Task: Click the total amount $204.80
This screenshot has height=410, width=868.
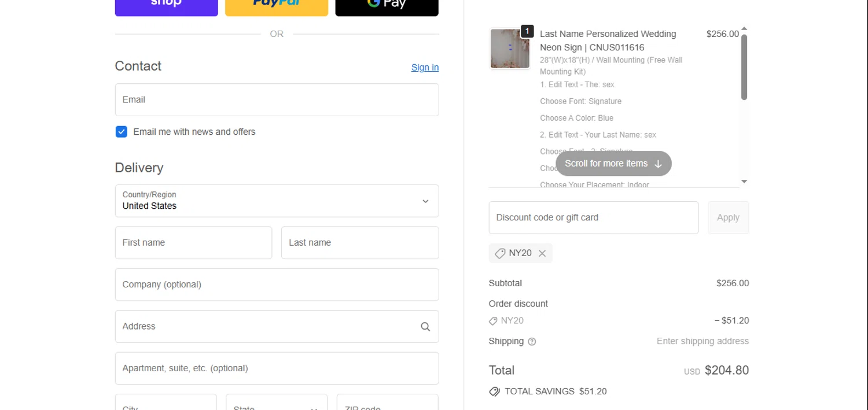Action: (x=727, y=370)
